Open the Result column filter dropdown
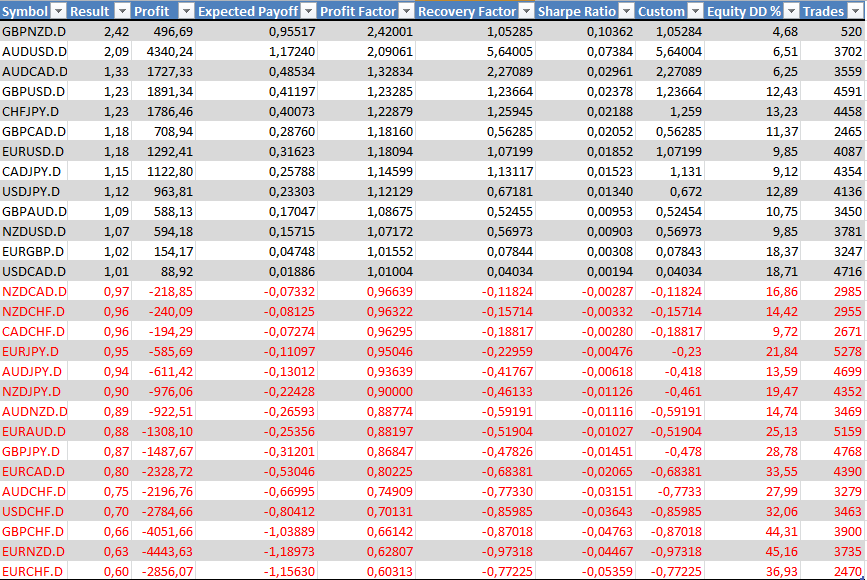The width and height of the screenshot is (867, 580). pyautogui.click(x=123, y=11)
